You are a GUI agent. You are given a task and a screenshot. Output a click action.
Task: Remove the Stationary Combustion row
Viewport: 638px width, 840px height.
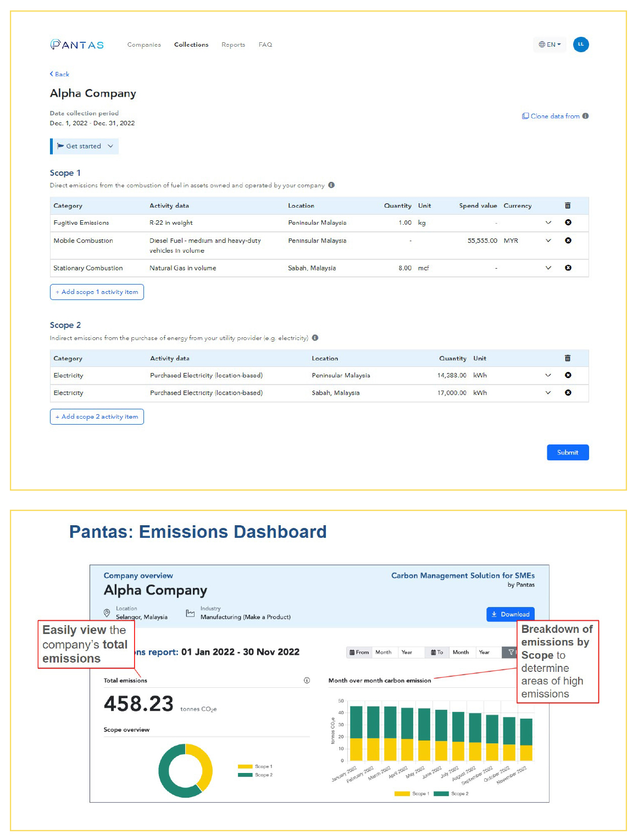click(568, 268)
